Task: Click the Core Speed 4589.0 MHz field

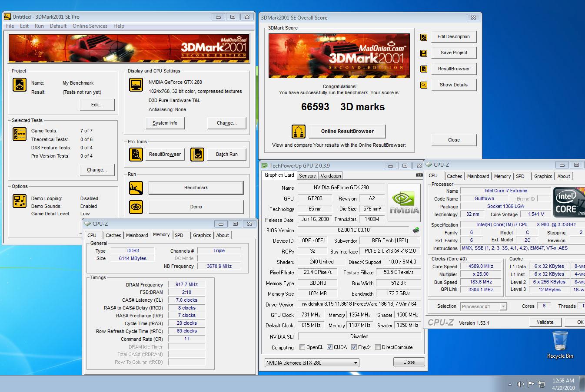Action: [481, 267]
